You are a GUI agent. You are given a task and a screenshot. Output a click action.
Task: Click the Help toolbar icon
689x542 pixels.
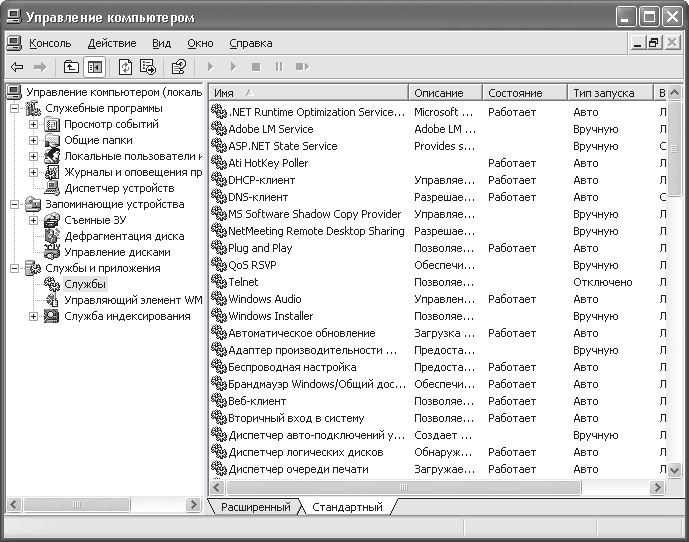pyautogui.click(x=179, y=67)
